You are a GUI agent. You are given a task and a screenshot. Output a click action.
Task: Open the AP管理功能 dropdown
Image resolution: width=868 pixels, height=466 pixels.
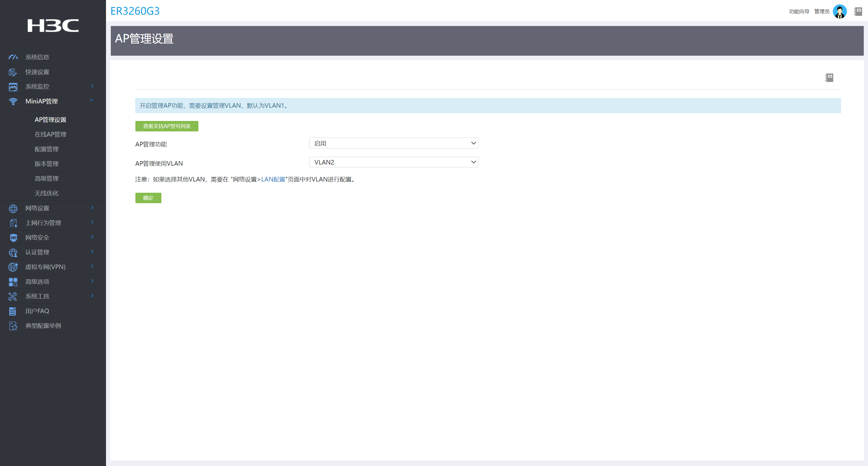(x=393, y=143)
